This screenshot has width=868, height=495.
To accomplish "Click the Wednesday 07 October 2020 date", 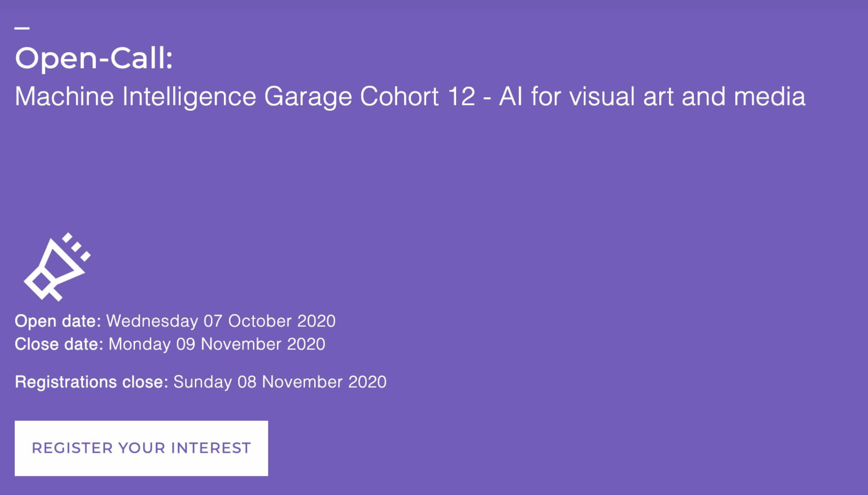I will coord(221,321).
